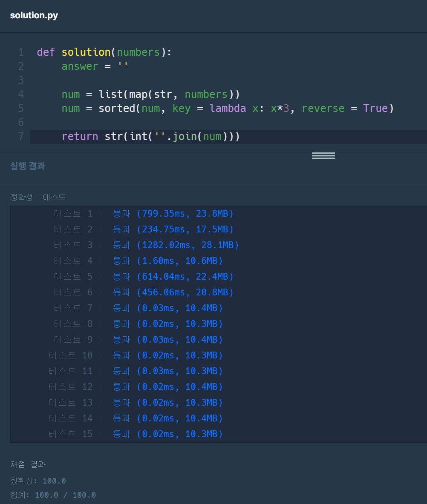The width and height of the screenshot is (427, 504).
Task: Click the 합계: 100.0 / 100.0 total
Action: click(53, 495)
